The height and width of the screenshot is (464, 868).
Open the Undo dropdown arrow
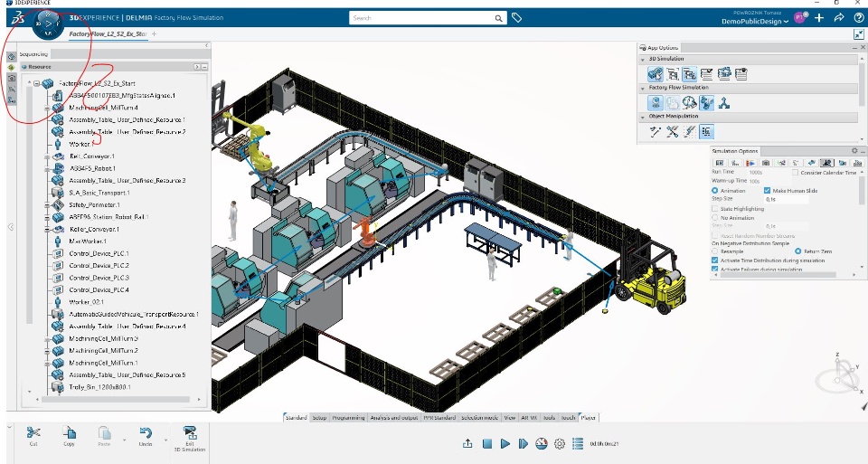pyautogui.click(x=165, y=440)
